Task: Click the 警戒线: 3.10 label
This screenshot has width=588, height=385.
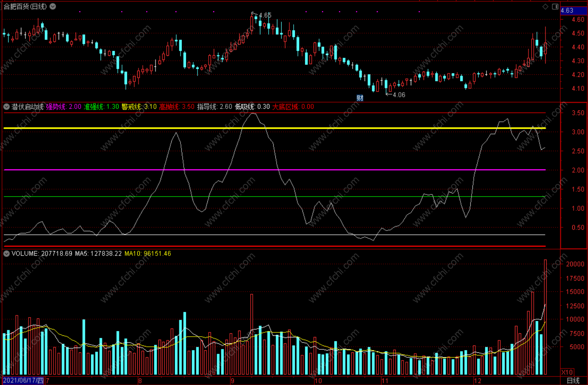Action: coord(139,107)
